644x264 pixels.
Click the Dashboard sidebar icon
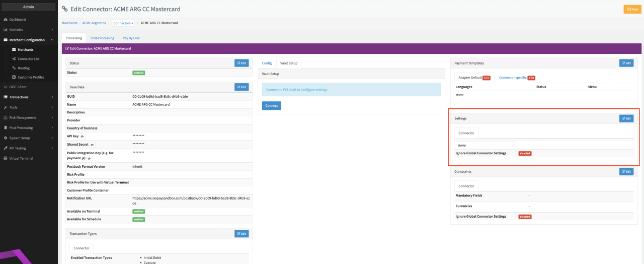click(6, 20)
